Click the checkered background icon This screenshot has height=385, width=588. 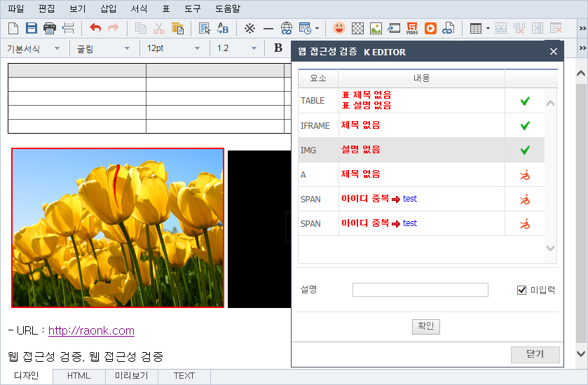tap(357, 28)
